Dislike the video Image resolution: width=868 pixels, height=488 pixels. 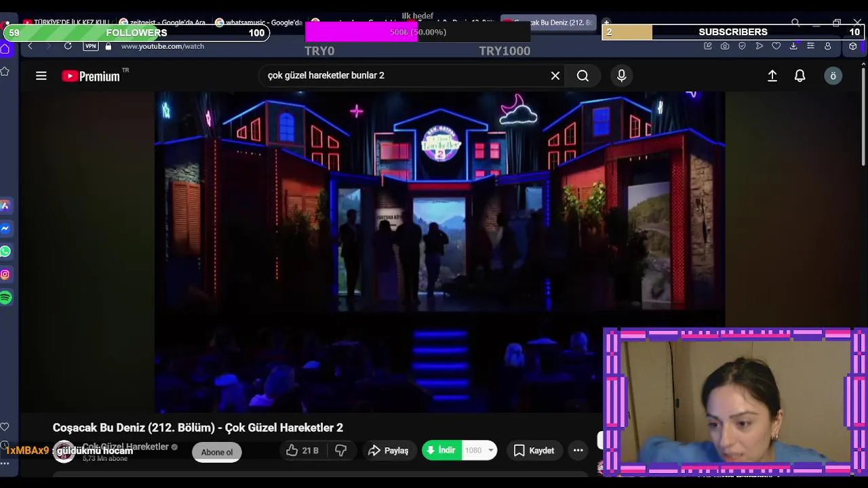click(341, 451)
